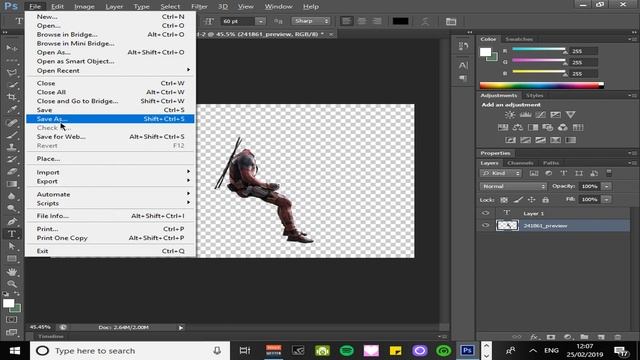This screenshot has height=360, width=640.
Task: Toggle the type layer filter
Action: click(564, 173)
